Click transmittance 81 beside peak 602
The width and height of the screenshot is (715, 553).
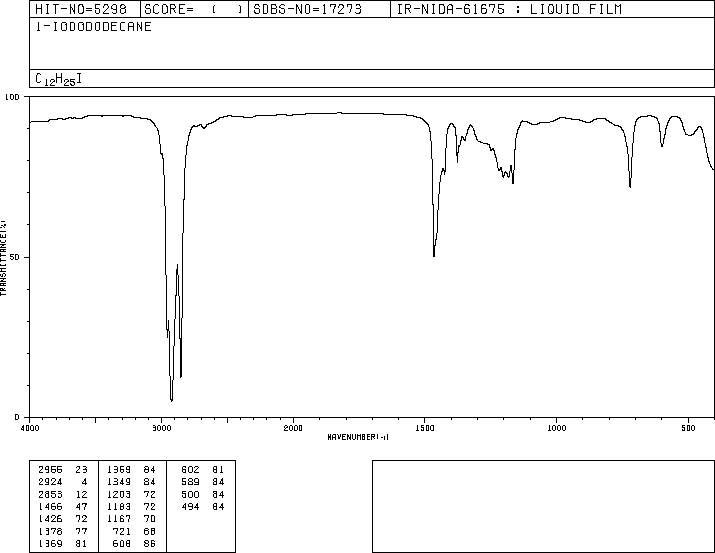[x=218, y=470]
